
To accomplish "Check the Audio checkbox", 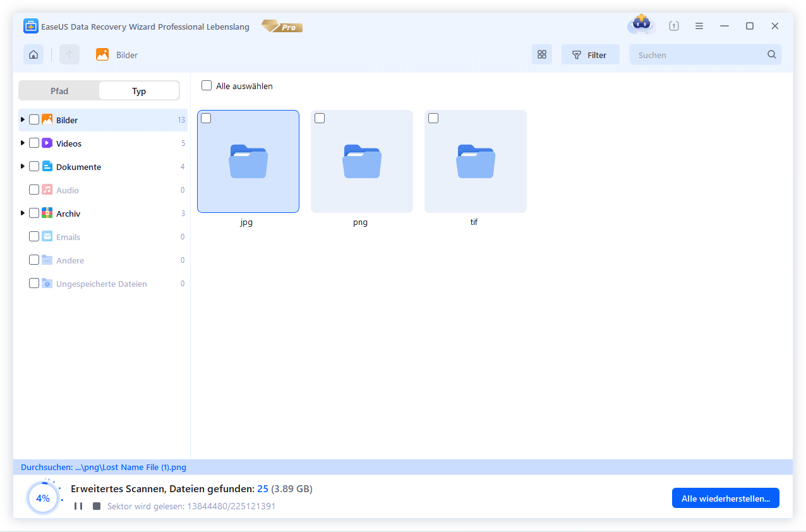I will pyautogui.click(x=34, y=190).
